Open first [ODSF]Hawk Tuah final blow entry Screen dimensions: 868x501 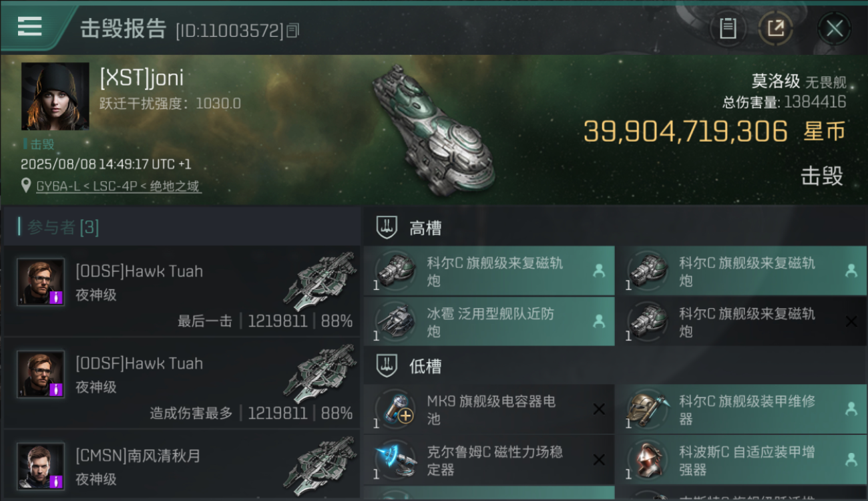click(x=182, y=291)
